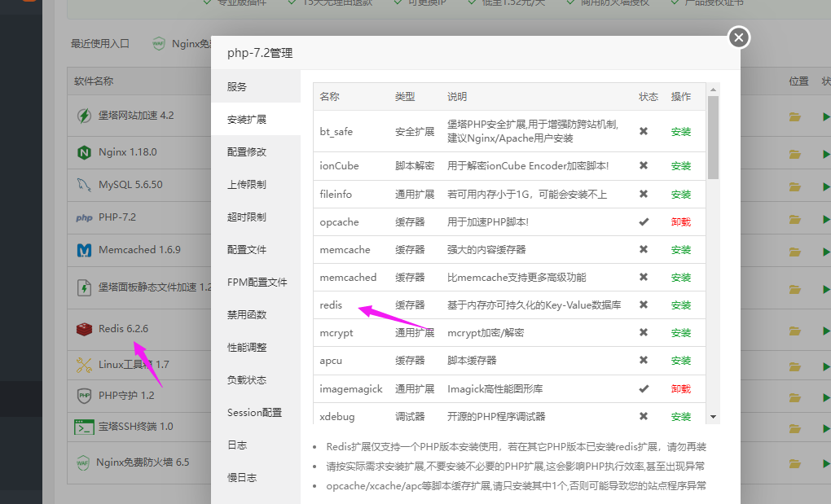Click the 名称 column header
Screen dimensions: 831x504
coord(329,96)
